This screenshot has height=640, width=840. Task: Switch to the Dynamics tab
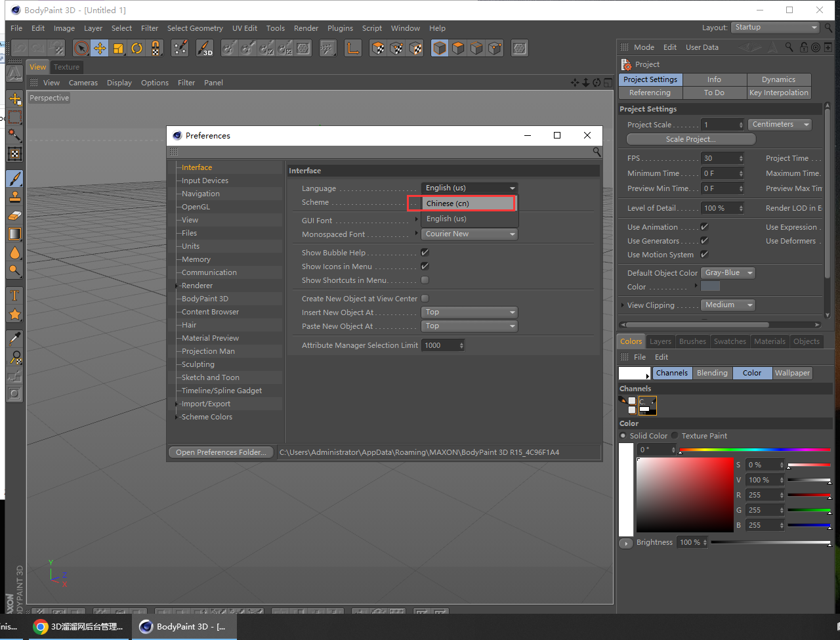click(x=778, y=79)
